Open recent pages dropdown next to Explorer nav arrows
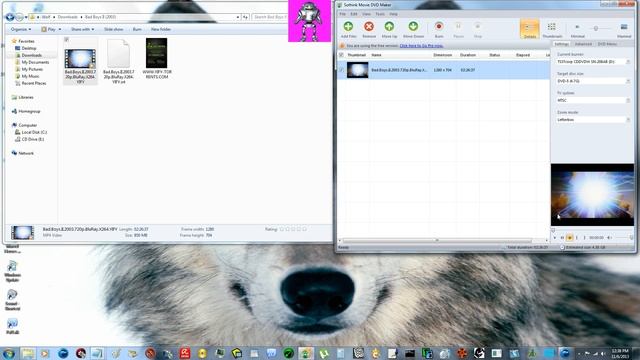Image resolution: width=640 pixels, height=360 pixels. 26,17
